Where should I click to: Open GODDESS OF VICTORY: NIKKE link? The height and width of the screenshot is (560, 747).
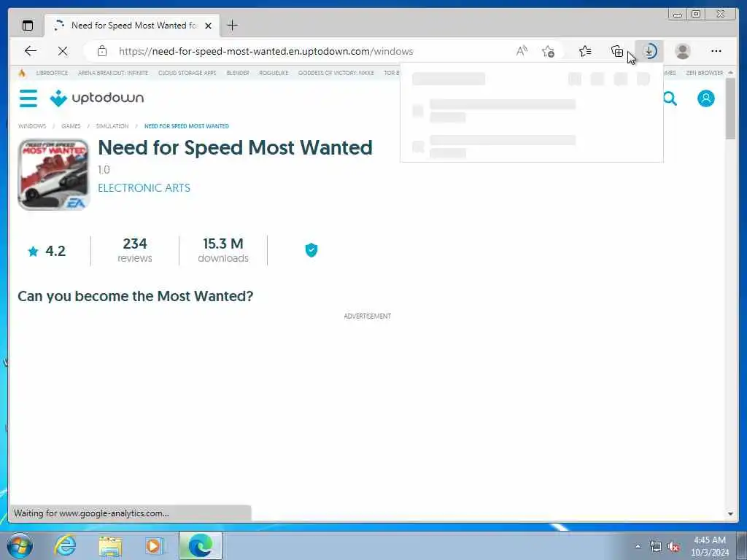click(x=336, y=73)
